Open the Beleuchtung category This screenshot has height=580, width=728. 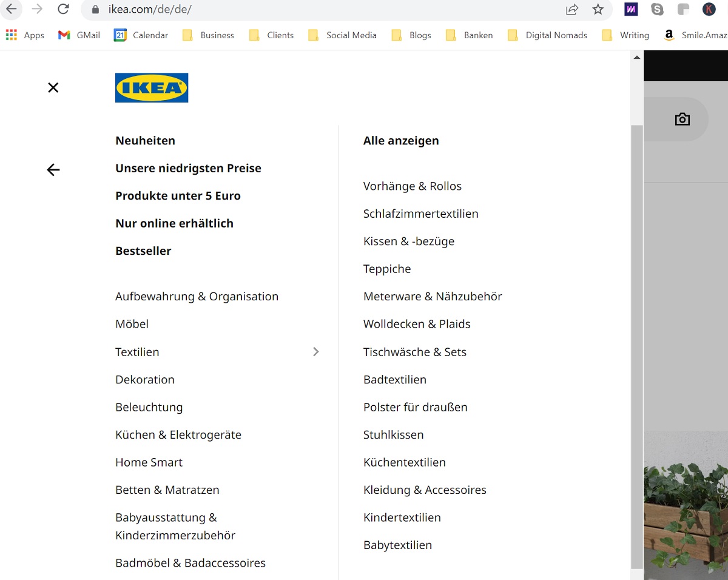point(149,407)
